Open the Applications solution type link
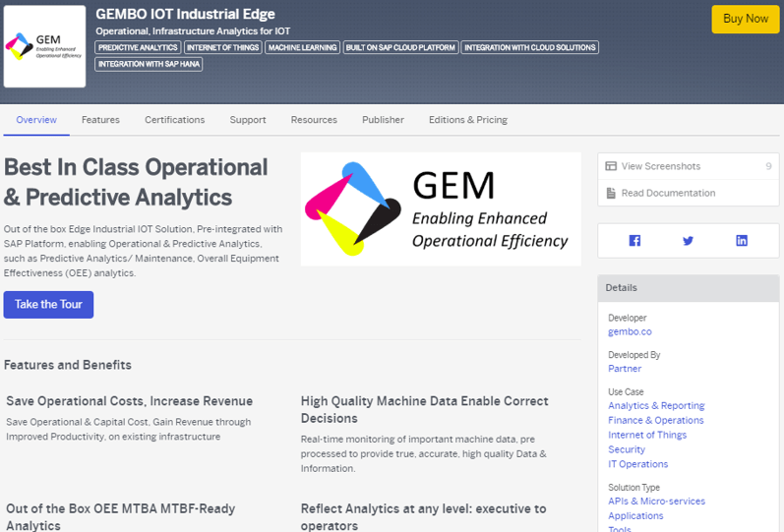Image resolution: width=784 pixels, height=532 pixels. [x=635, y=515]
